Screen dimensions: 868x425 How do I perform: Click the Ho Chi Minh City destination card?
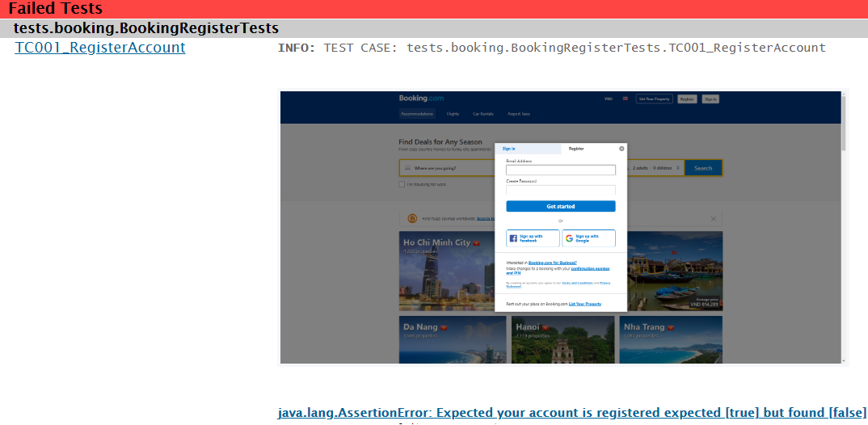[x=447, y=271]
